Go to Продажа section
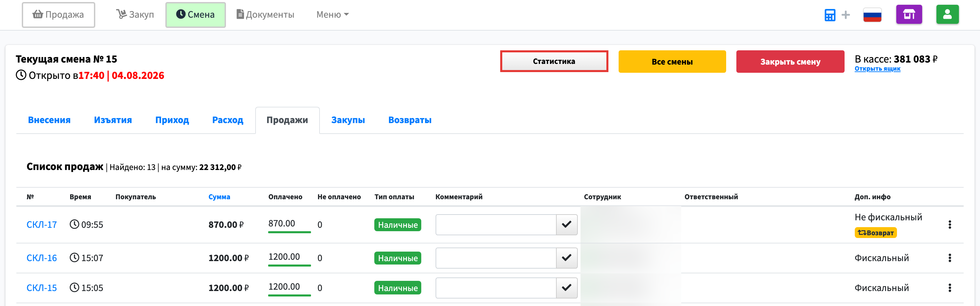This screenshot has height=306, width=980. (x=58, y=15)
